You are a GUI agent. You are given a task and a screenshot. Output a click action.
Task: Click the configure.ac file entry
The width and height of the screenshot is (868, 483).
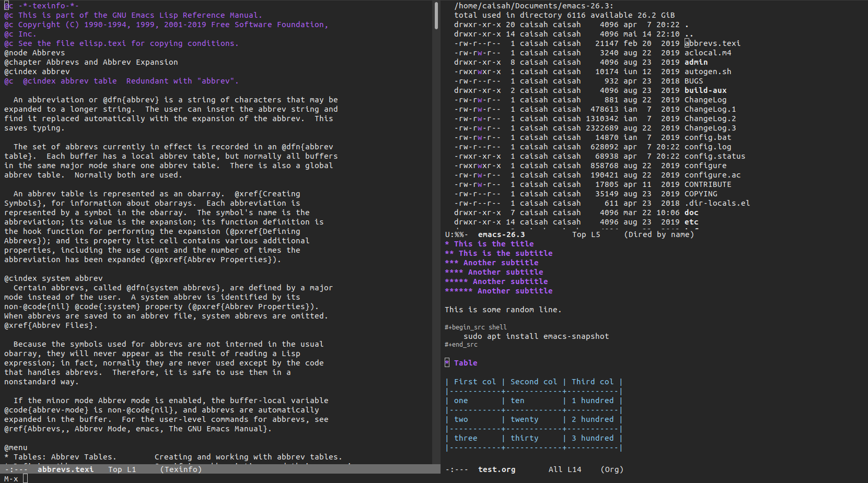tap(712, 175)
